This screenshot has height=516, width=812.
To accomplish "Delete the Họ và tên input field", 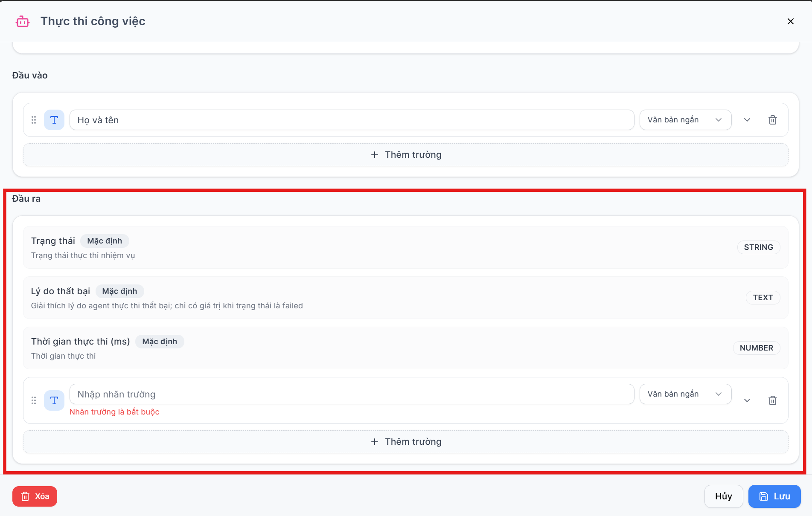I will (772, 120).
